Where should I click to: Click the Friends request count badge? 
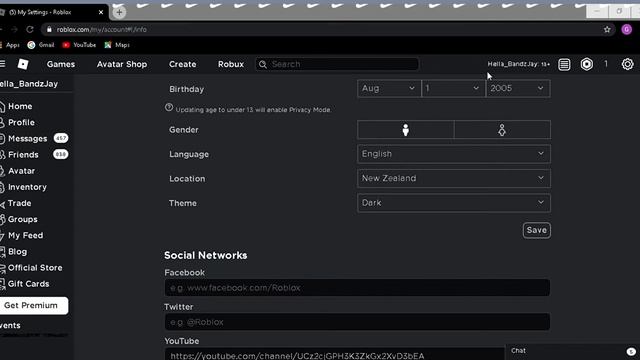click(61, 154)
